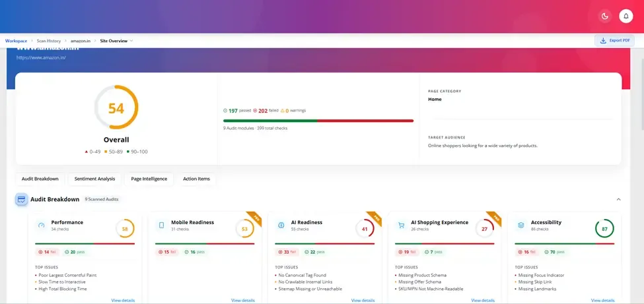Image resolution: width=644 pixels, height=304 pixels.
Task: Click Mobile Readiness 15 fail badge
Action: (x=166, y=252)
